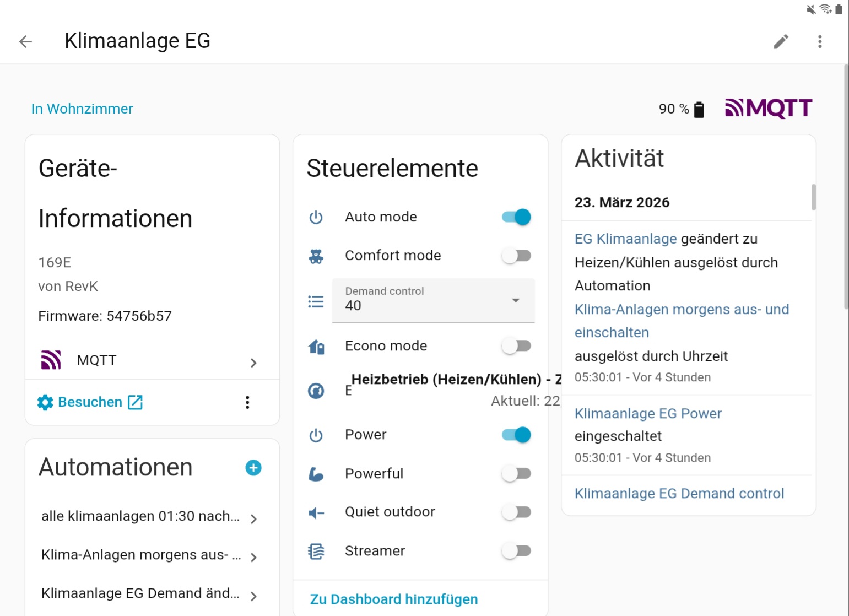Click the thermostat icon beside Heizbetrieb
Viewport: 849px width, 616px height.
[316, 391]
